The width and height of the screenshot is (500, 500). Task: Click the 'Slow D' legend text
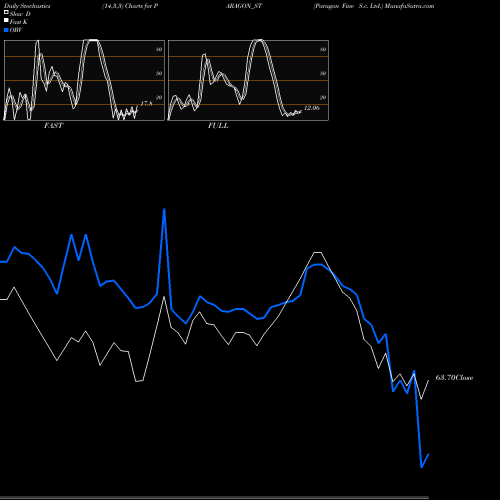pos(20,14)
